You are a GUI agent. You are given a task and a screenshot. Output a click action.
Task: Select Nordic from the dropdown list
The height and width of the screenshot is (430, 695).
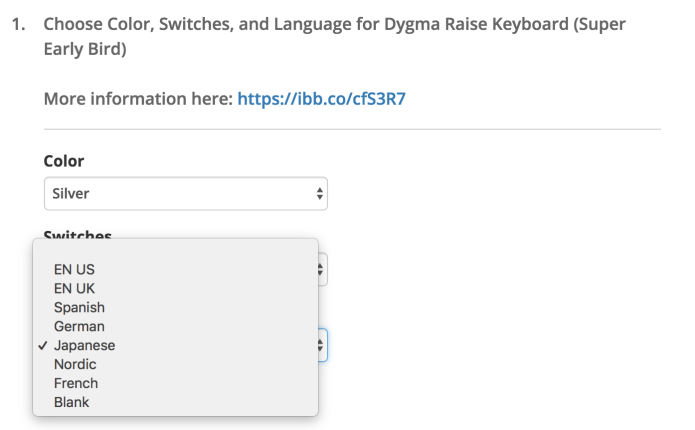point(76,364)
